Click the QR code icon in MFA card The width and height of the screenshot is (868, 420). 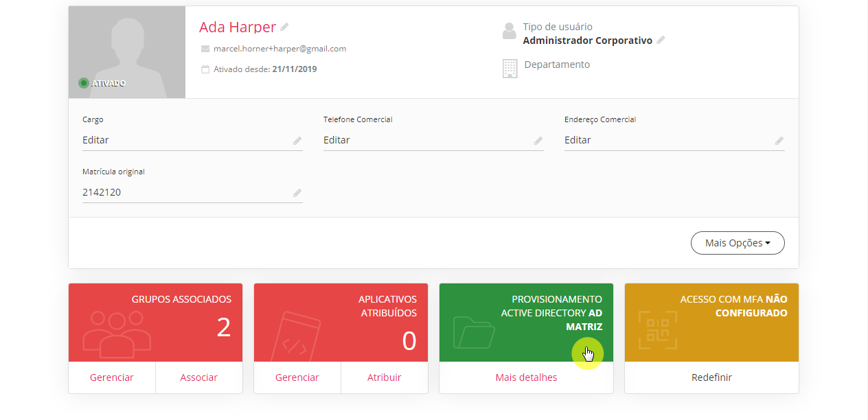coord(658,331)
